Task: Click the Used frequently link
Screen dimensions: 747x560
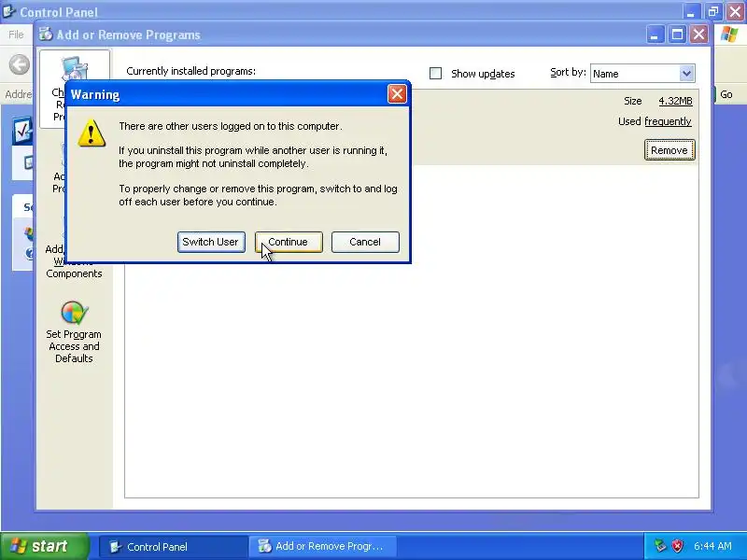Action: point(668,121)
